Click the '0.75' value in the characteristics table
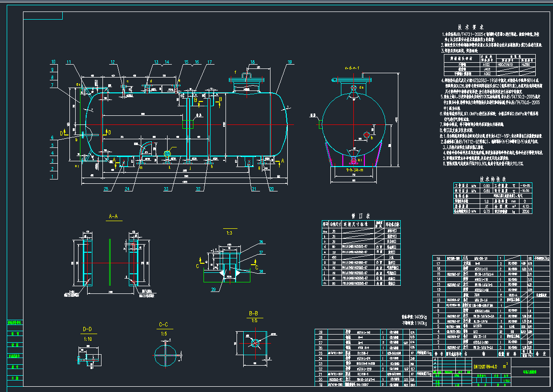 (486, 212)
